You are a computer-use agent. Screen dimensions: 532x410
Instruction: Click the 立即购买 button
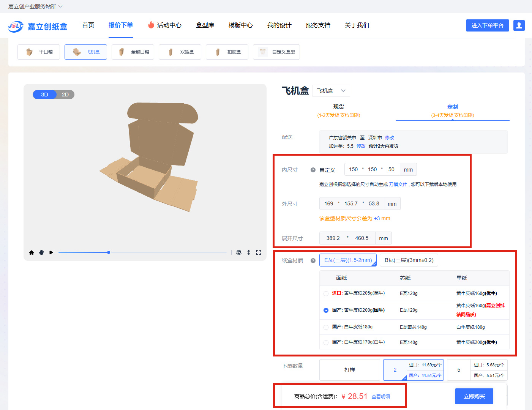pos(474,396)
